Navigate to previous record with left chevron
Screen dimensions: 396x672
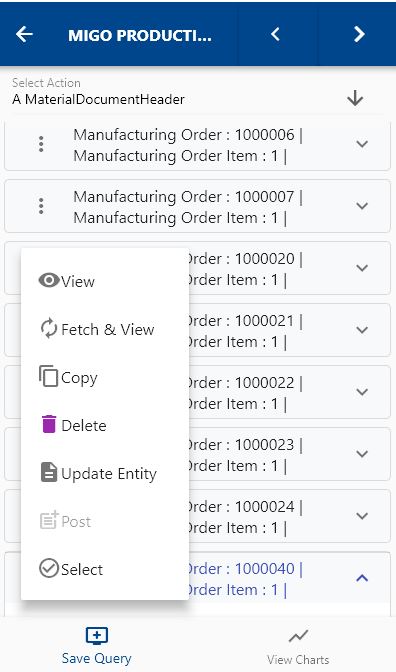pyautogui.click(x=276, y=34)
